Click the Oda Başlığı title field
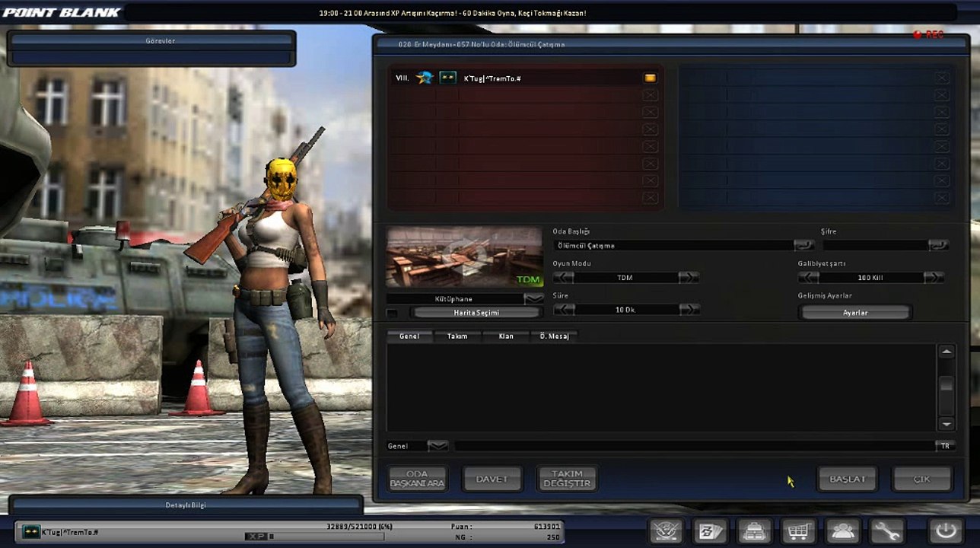 click(673, 246)
